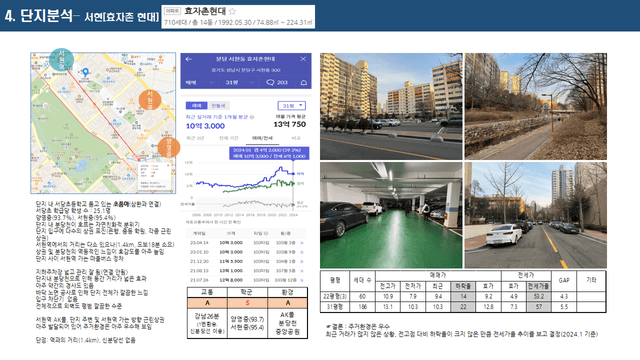The height and width of the screenshot is (360, 640).
Task: Click the 4. 단지분석 slide title
Action: (x=38, y=16)
